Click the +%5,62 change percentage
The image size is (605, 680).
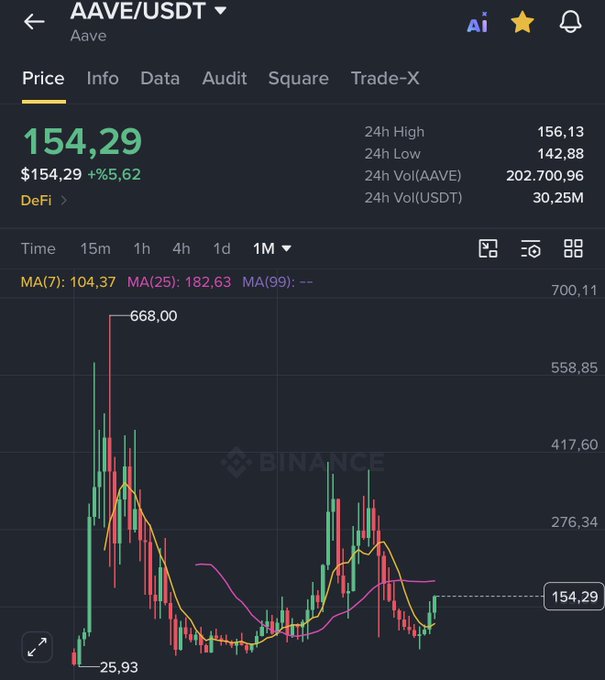[x=114, y=174]
